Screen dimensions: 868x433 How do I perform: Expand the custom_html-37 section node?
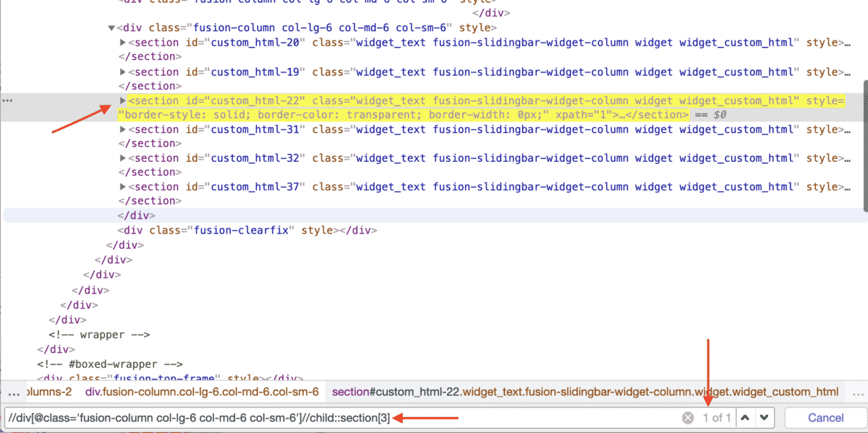(123, 187)
